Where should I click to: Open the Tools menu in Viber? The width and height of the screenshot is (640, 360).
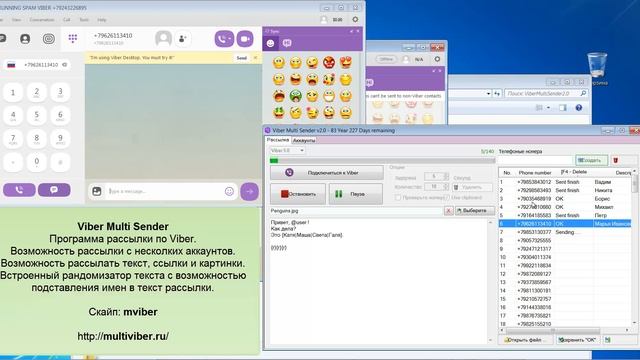click(84, 20)
